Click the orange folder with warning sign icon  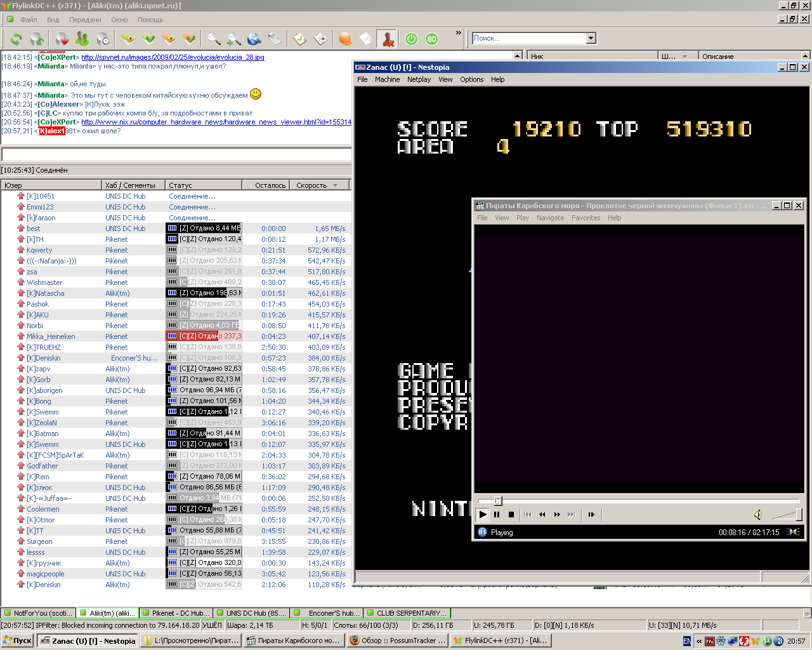pyautogui.click(x=168, y=39)
